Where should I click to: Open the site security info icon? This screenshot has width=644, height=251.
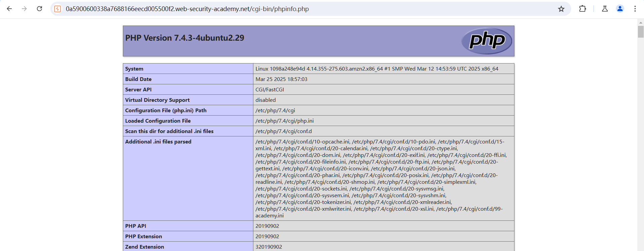[58, 9]
